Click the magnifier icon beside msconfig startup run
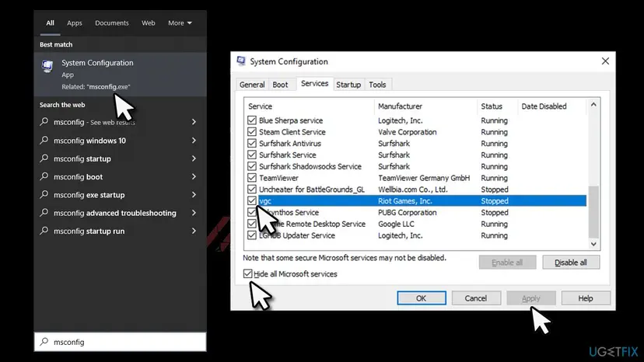Screen dimensions: 644x362 coord(44,230)
